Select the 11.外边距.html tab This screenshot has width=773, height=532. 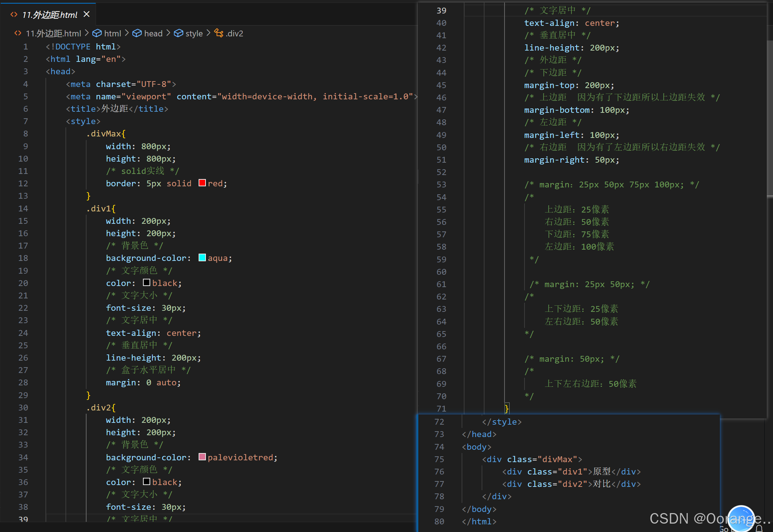coord(50,15)
